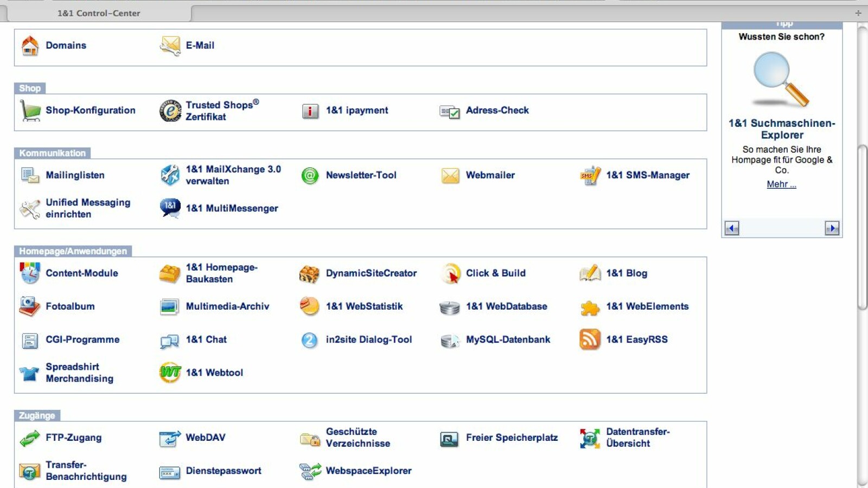Viewport: 868px width, 488px height.
Task: Click the 1&1 EasyRSS orange feed icon
Action: [x=590, y=340]
